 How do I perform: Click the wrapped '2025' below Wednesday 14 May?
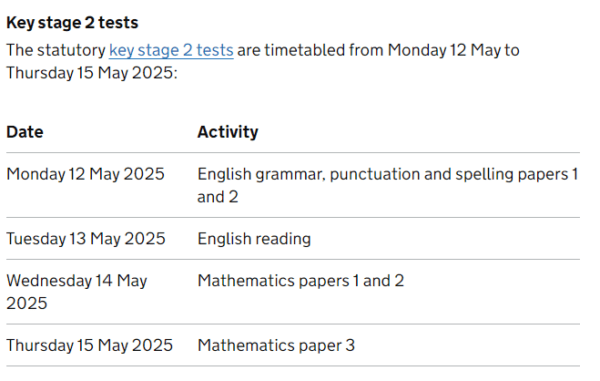pyautogui.click(x=27, y=303)
